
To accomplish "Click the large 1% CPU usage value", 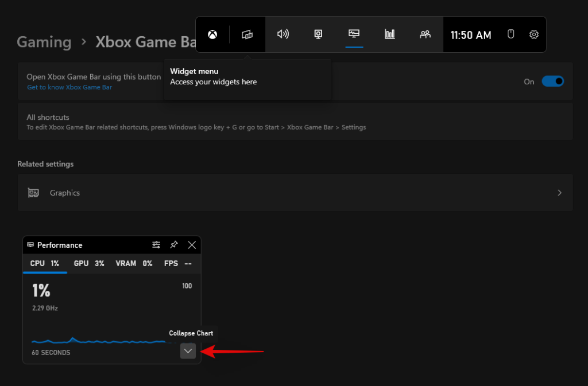I will (41, 291).
